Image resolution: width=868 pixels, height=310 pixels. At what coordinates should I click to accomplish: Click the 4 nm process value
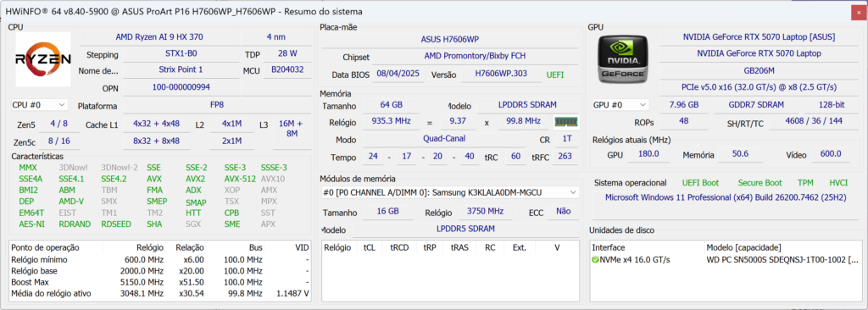276,37
